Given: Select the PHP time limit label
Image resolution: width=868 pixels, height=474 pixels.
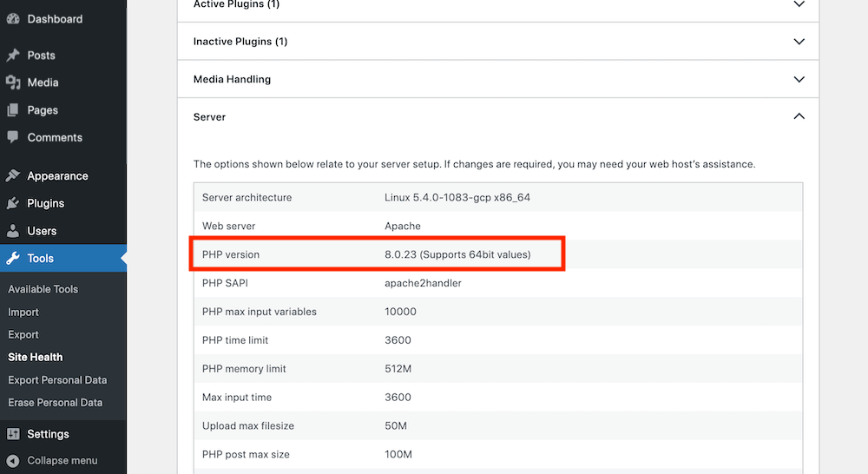Looking at the screenshot, I should tap(234, 340).
